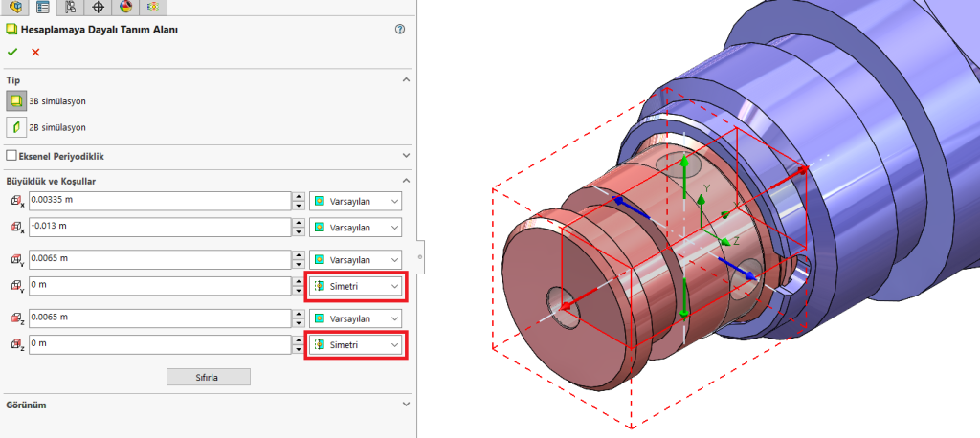Collapse the Büyüklük ve Koşullar section
The image size is (980, 438).
(x=406, y=181)
